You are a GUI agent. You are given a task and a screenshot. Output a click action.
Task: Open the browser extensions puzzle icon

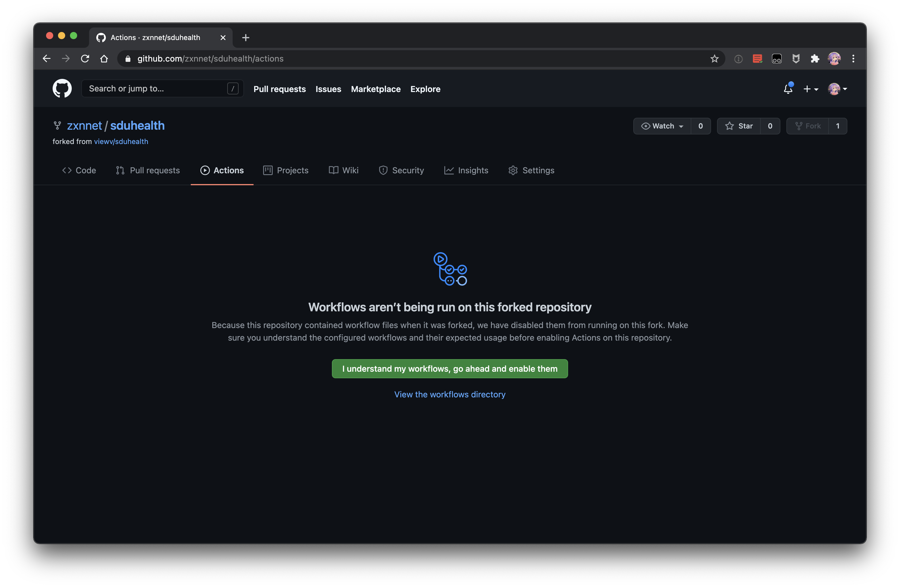pos(815,59)
